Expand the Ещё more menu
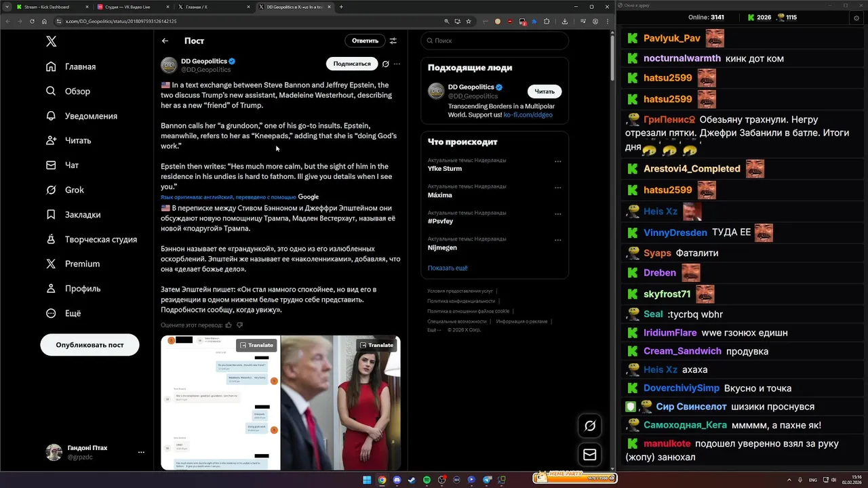This screenshot has height=488, width=868. coord(64,313)
